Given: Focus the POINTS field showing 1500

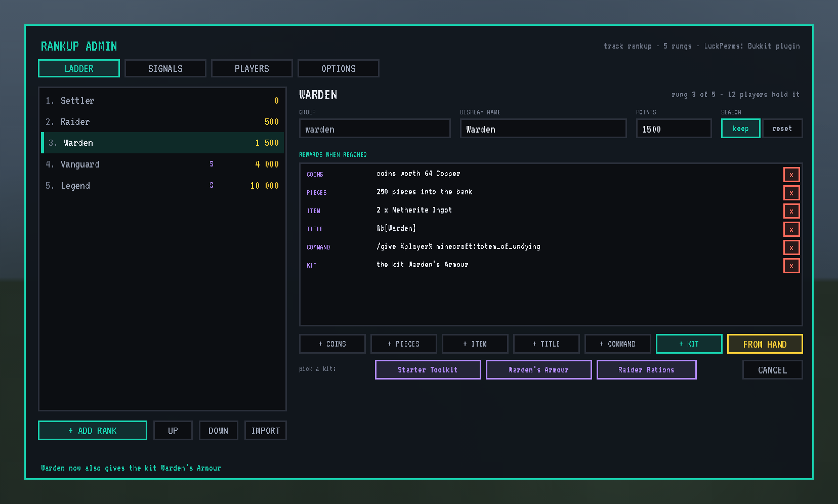Looking at the screenshot, I should [x=674, y=129].
